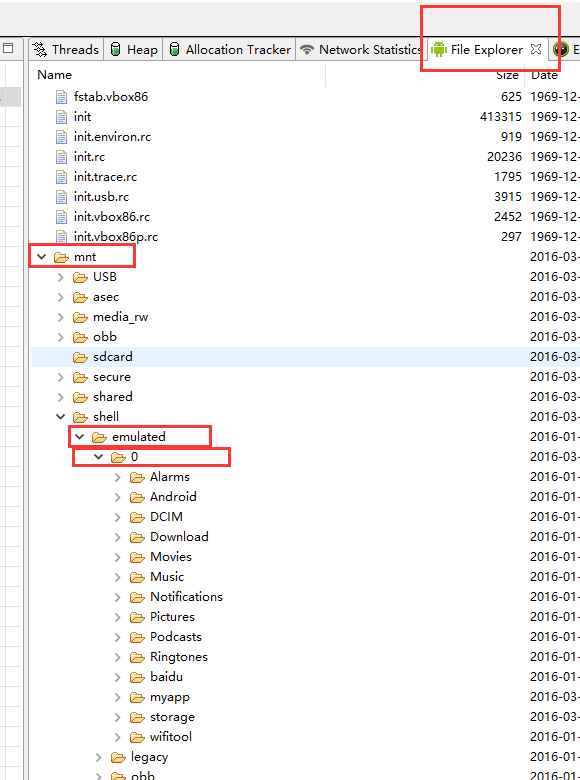The height and width of the screenshot is (780, 580).
Task: Click the Ringtones folder icon
Action: 137,657
